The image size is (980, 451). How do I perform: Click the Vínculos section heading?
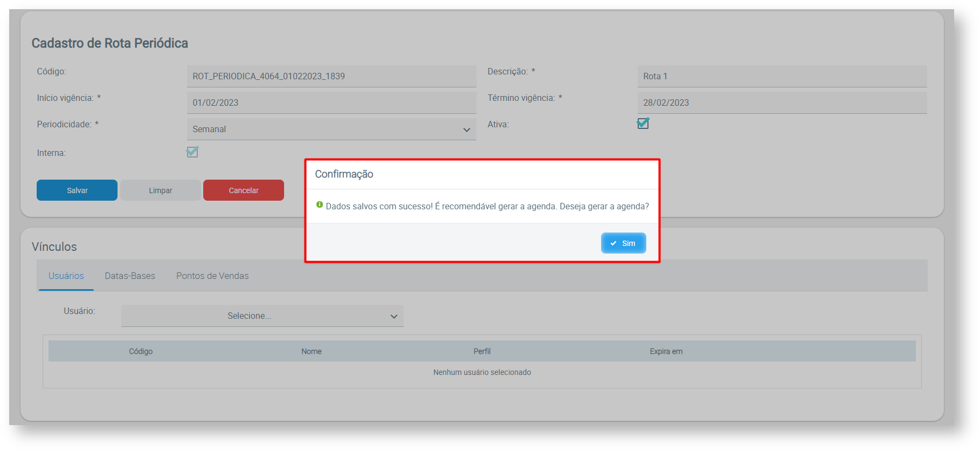pyautogui.click(x=54, y=247)
